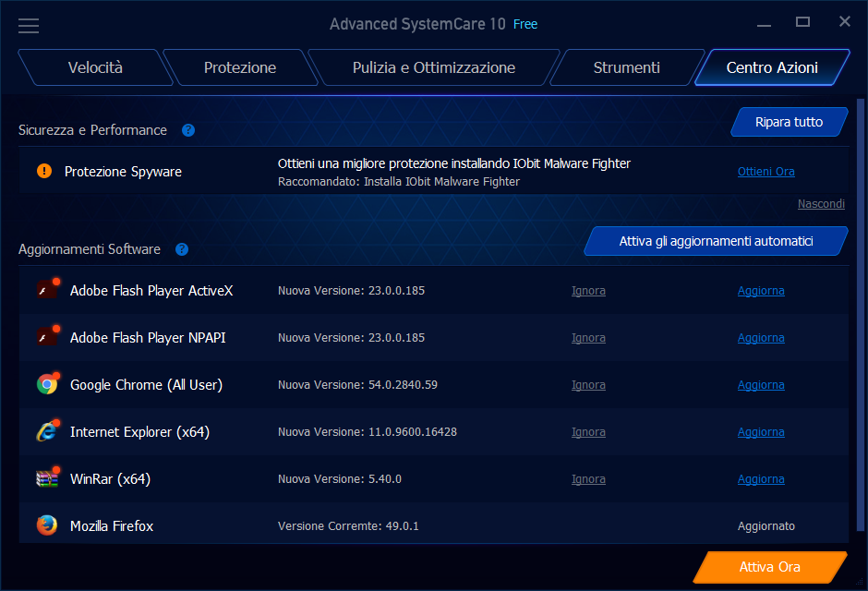This screenshot has width=868, height=591.
Task: Update Internet Explorer (x64) via Aggiorna
Action: (761, 431)
